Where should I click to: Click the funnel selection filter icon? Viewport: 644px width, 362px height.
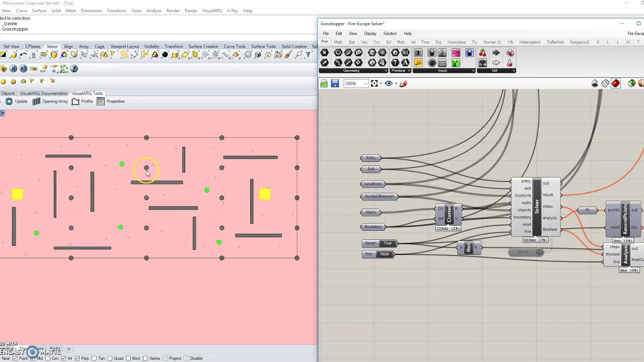[x=309, y=55]
